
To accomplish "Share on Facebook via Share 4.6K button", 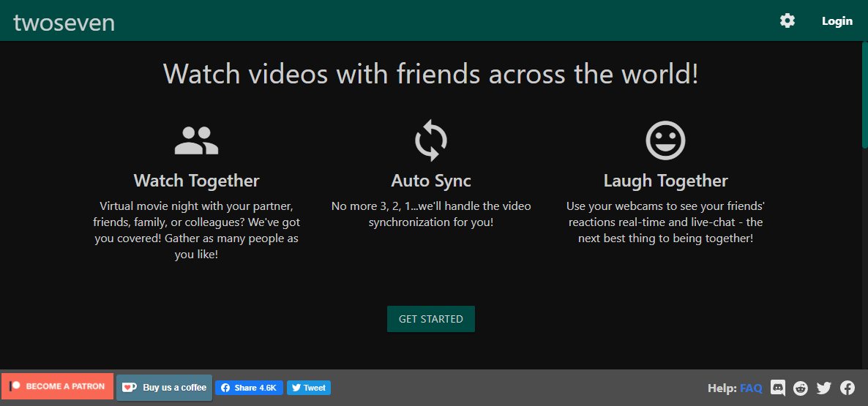I will coord(249,388).
